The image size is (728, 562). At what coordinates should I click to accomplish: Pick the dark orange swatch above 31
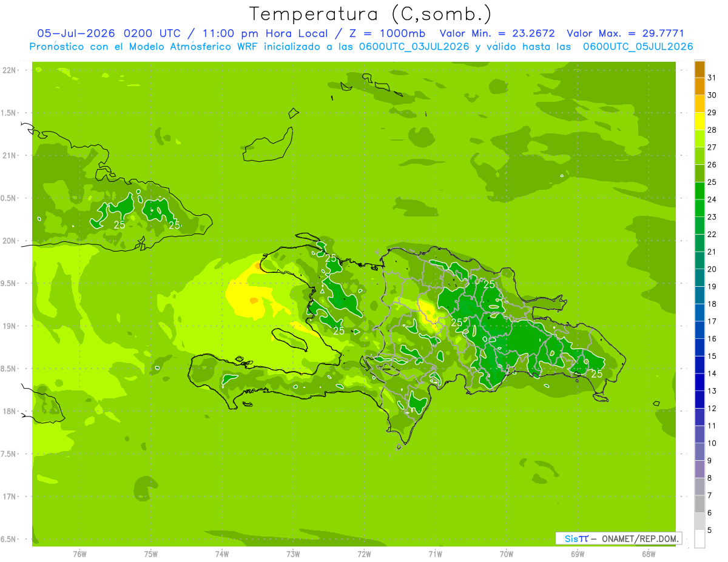[x=699, y=69]
